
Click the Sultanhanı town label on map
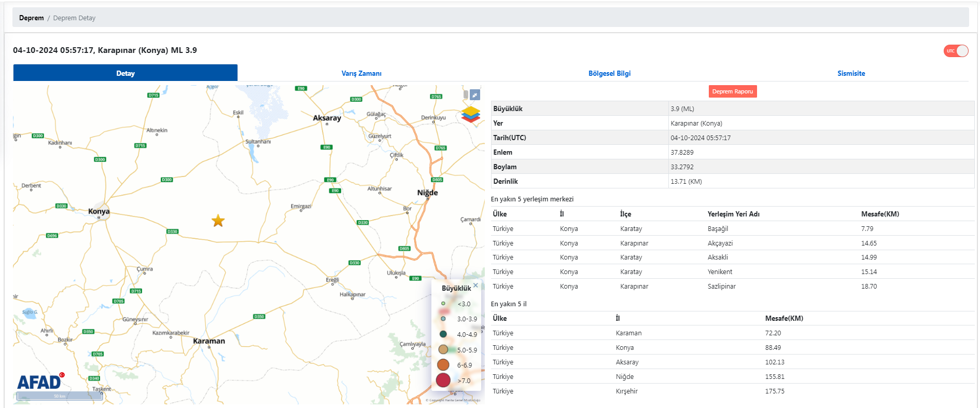pos(258,141)
